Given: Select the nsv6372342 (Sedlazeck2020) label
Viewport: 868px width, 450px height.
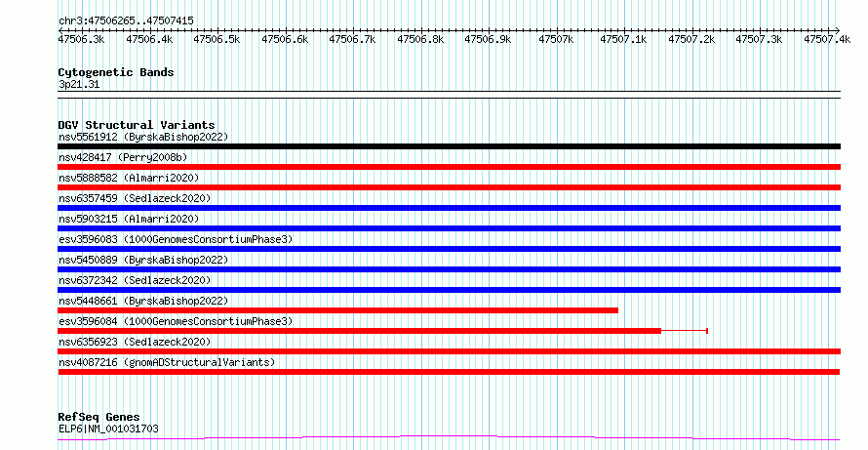Looking at the screenshot, I should tap(135, 280).
